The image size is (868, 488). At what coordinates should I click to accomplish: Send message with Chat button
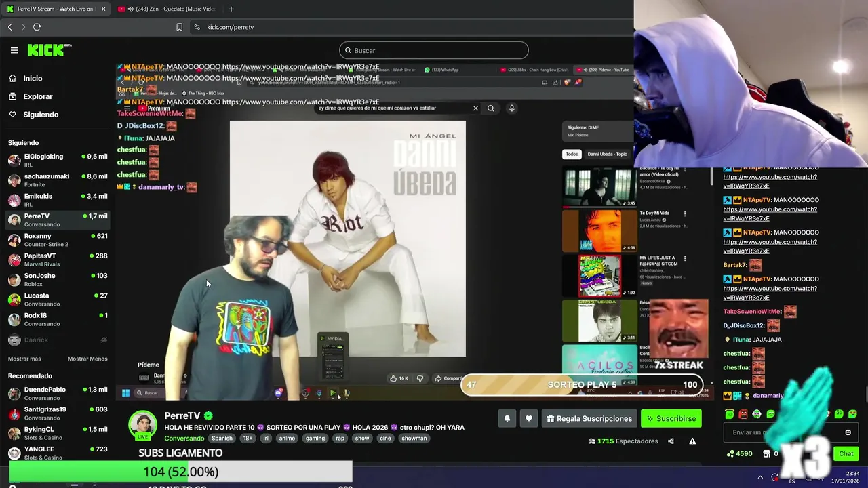(846, 453)
